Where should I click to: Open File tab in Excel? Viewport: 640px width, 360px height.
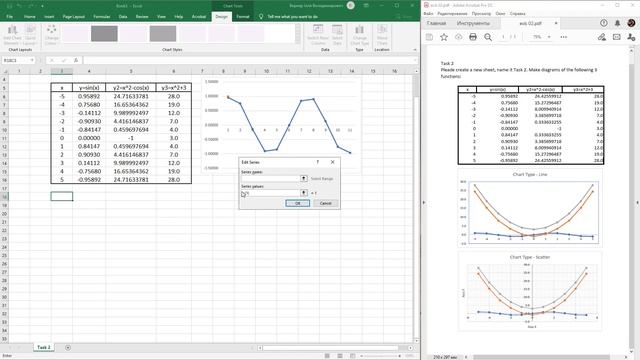(10, 17)
